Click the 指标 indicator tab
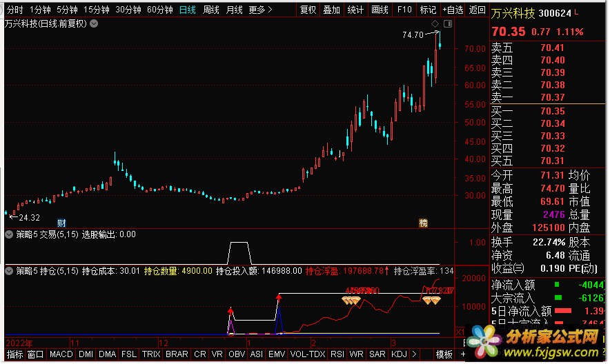The image size is (610, 364). point(14,354)
